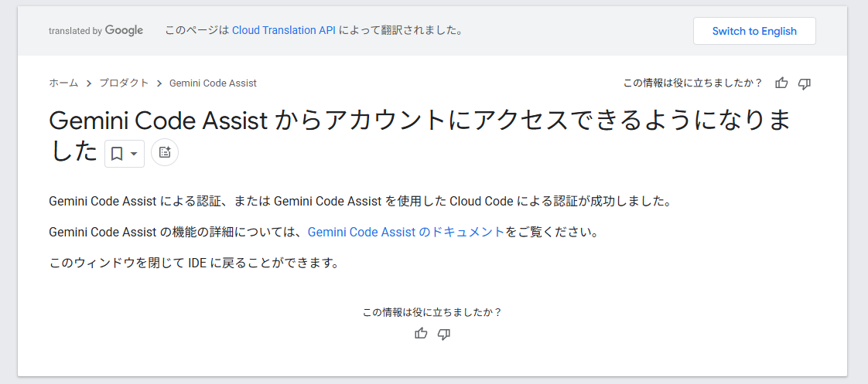Click the AI notes icon beside the title
Screen dimensions: 868x384
(165, 152)
